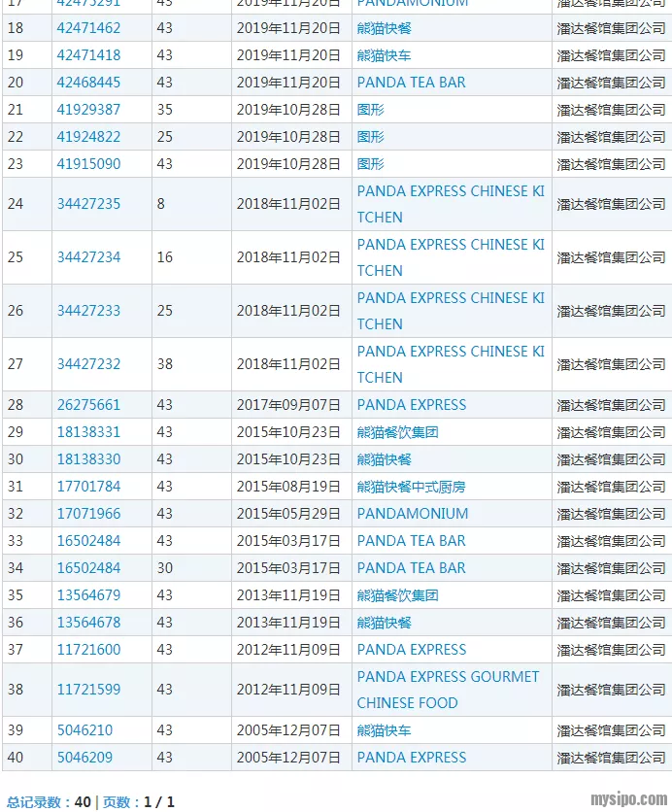Click 熊猫快餐 trademark in row 36
The image size is (672, 812).
pyautogui.click(x=385, y=623)
